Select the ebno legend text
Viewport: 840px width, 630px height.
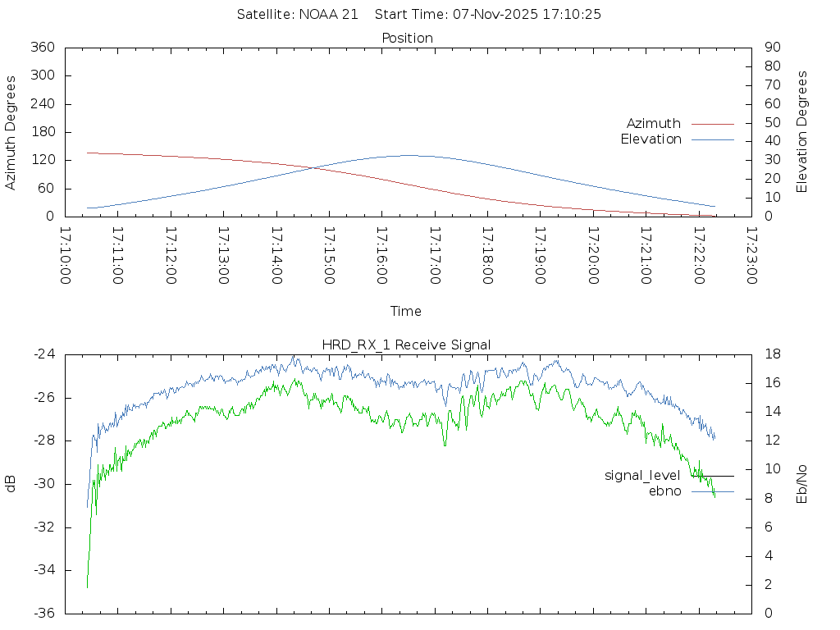[664, 491]
